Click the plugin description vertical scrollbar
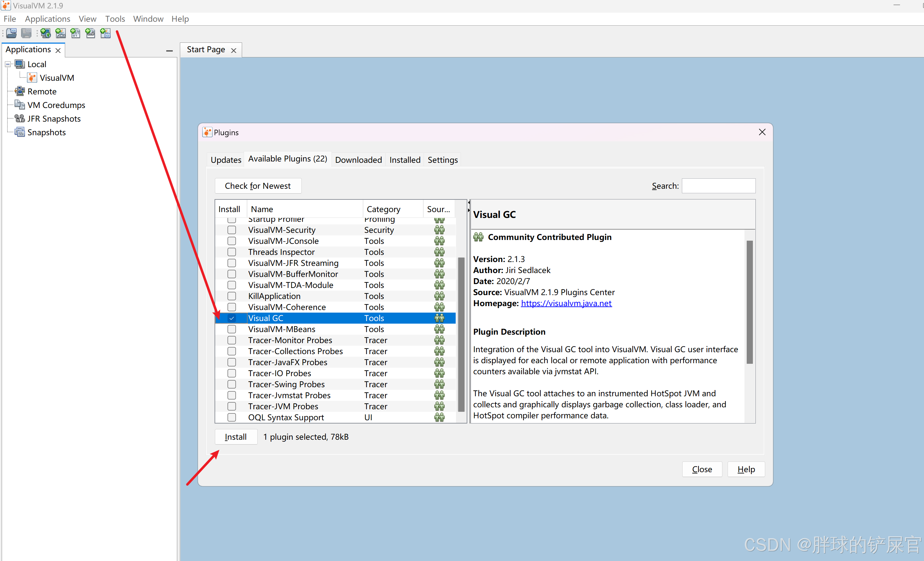The height and width of the screenshot is (561, 924). (749, 302)
